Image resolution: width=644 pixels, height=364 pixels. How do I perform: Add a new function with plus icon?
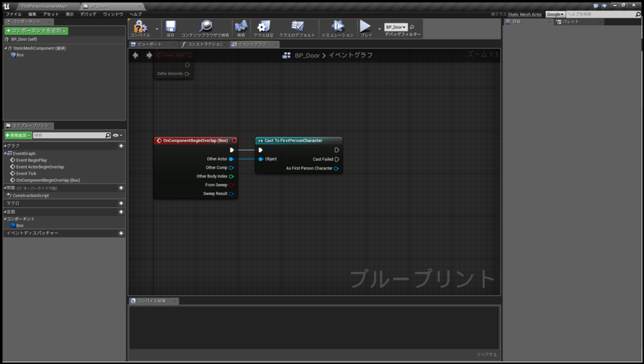121,188
